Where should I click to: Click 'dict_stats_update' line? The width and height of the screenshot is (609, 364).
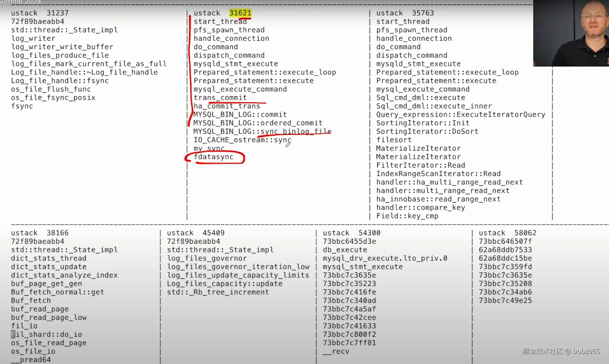pos(49,267)
